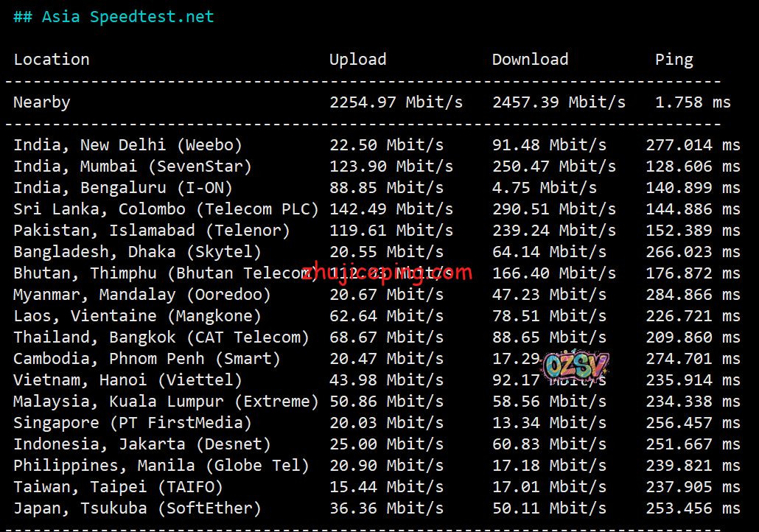Click the zhujiceping.com watermark text

coord(386,273)
